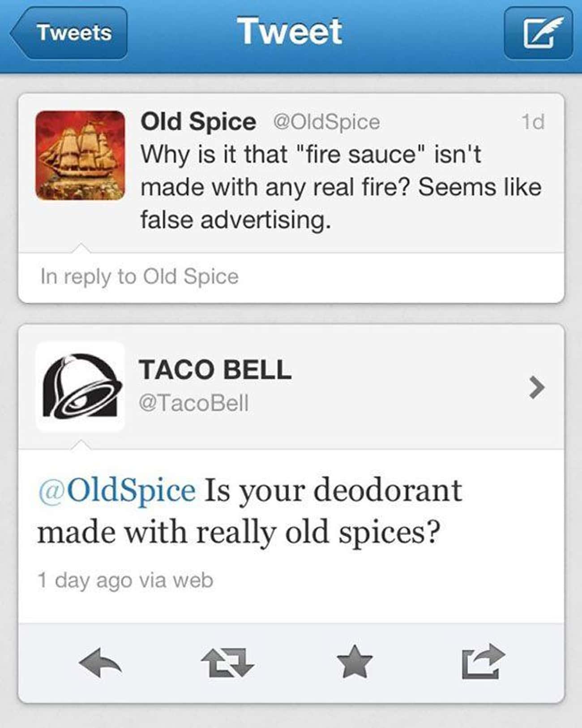The image size is (582, 728).
Task: Select the Old Spice display name
Action: point(198,122)
